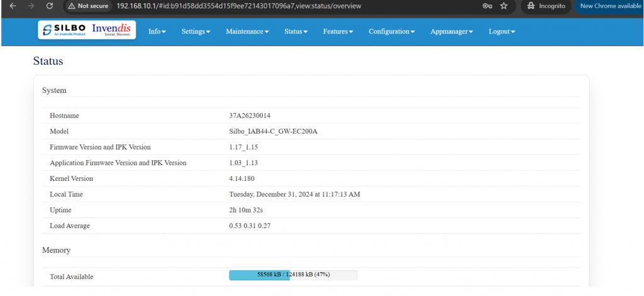Click the Incognito profile icon
Screen dimensions: 644x296
[546, 6]
